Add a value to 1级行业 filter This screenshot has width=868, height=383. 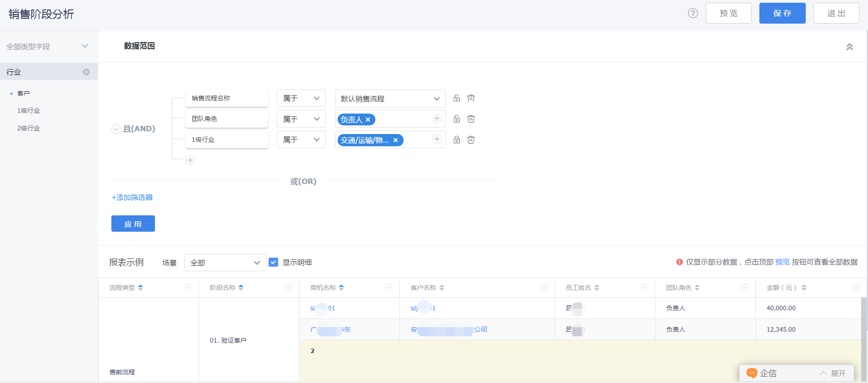tap(437, 139)
